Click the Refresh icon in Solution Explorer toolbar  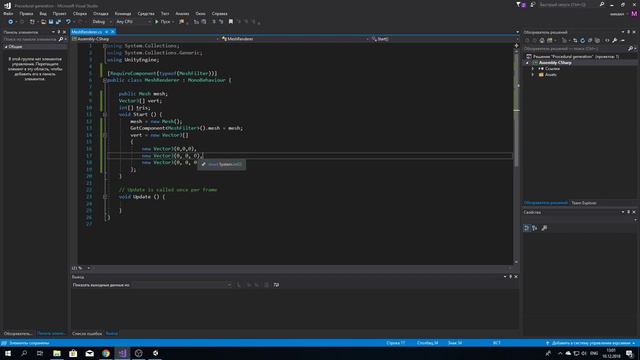point(582,40)
